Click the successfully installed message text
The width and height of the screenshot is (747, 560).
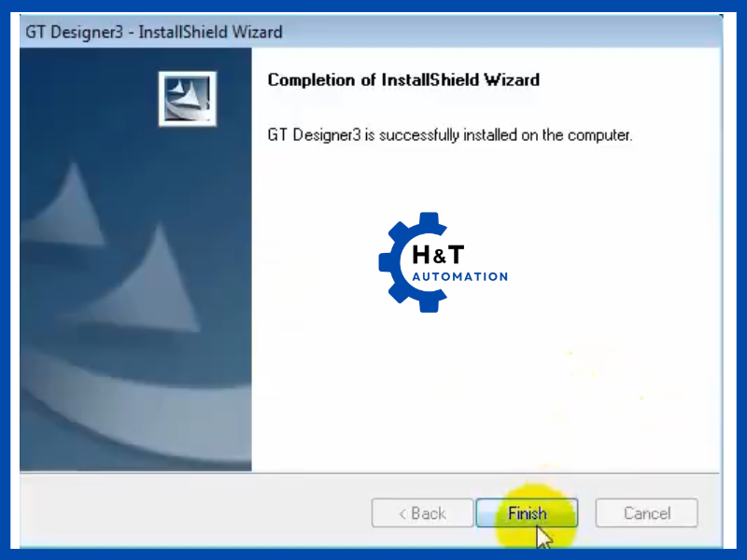(x=450, y=135)
